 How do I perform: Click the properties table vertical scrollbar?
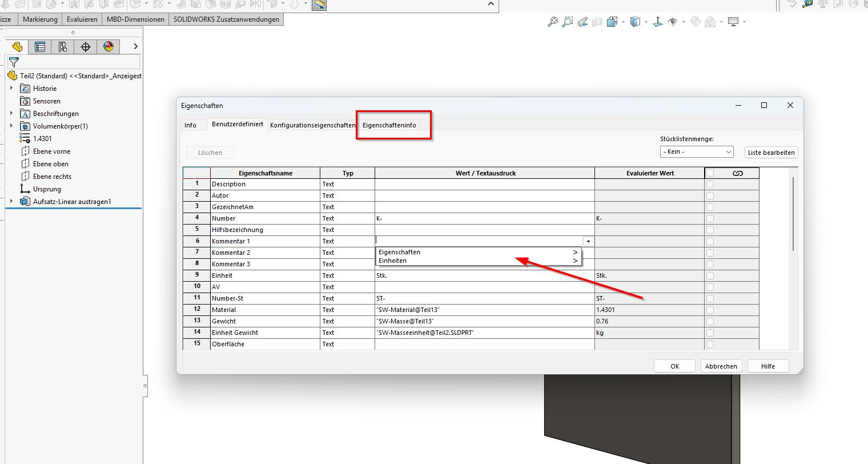(793, 214)
